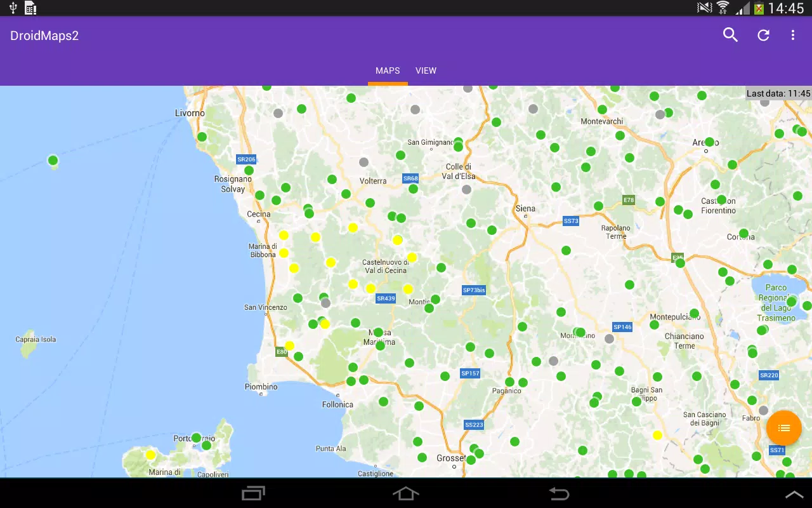Click the status bar clock showing 14:45

pyautogui.click(x=786, y=8)
